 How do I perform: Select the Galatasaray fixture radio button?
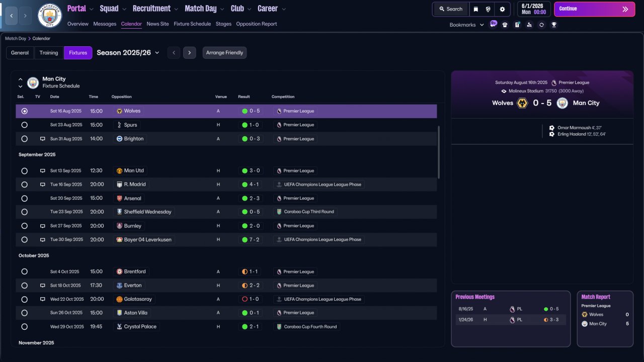[24, 299]
